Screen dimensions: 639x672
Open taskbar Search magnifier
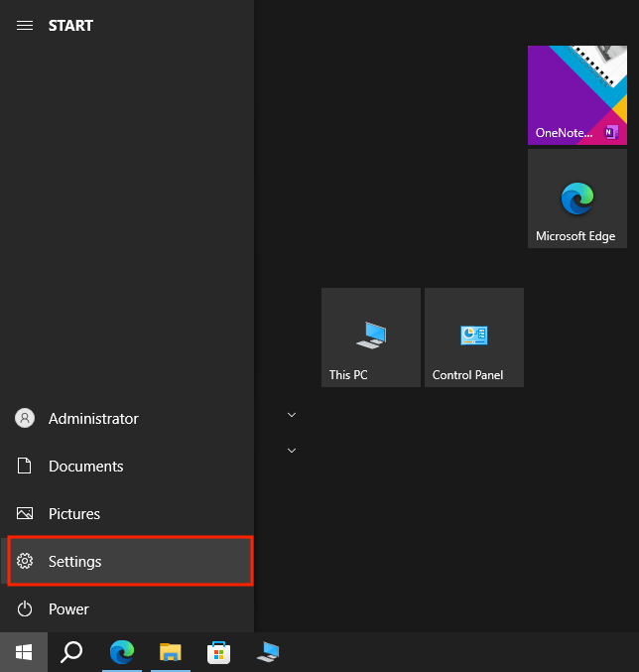(71, 652)
